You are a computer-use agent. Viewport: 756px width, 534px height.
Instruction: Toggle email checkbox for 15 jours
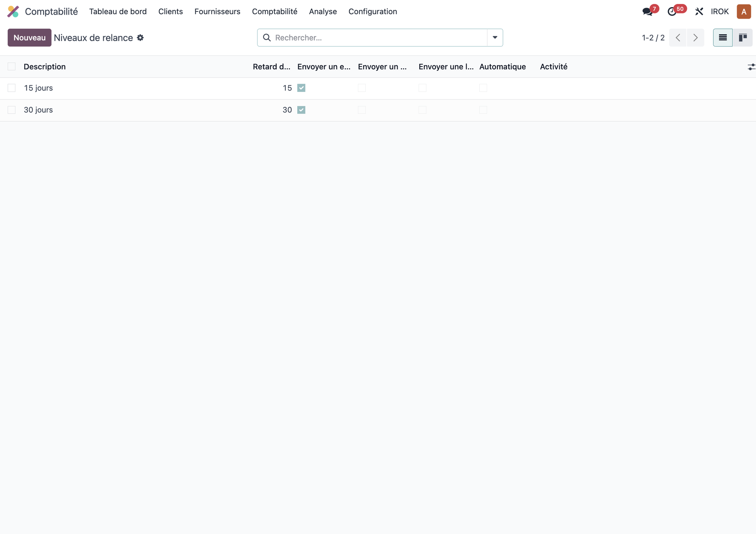point(301,88)
